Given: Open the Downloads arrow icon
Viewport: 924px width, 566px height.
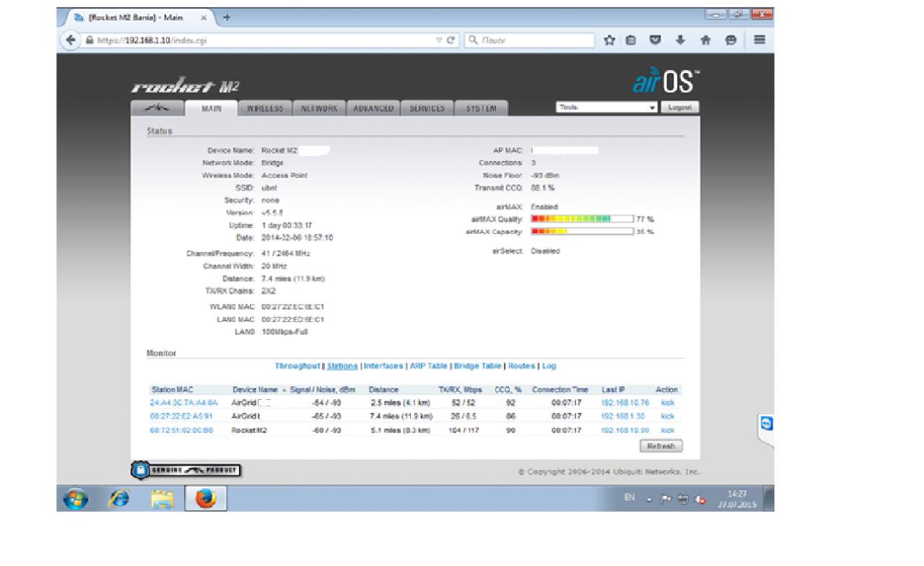Looking at the screenshot, I should click(680, 40).
